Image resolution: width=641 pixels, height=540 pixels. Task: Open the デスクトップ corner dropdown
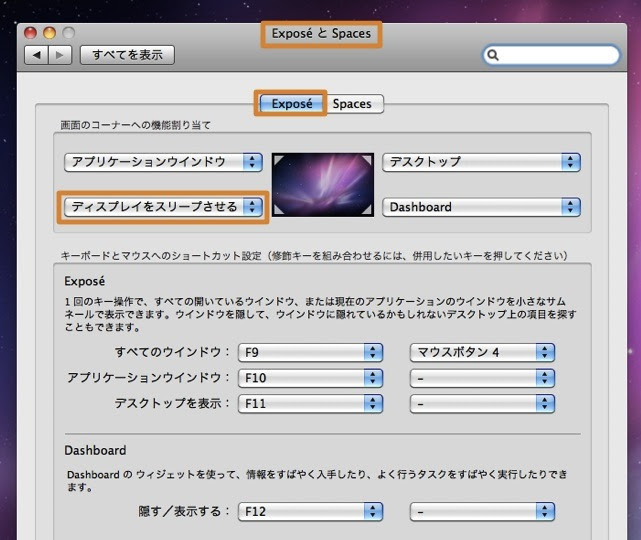pyautogui.click(x=481, y=162)
